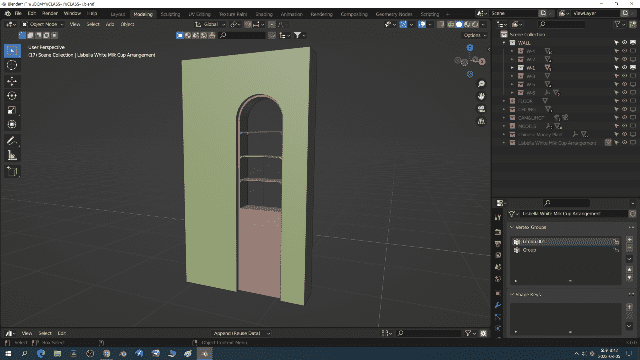
Task: Click the outliner search field
Action: 561,24
